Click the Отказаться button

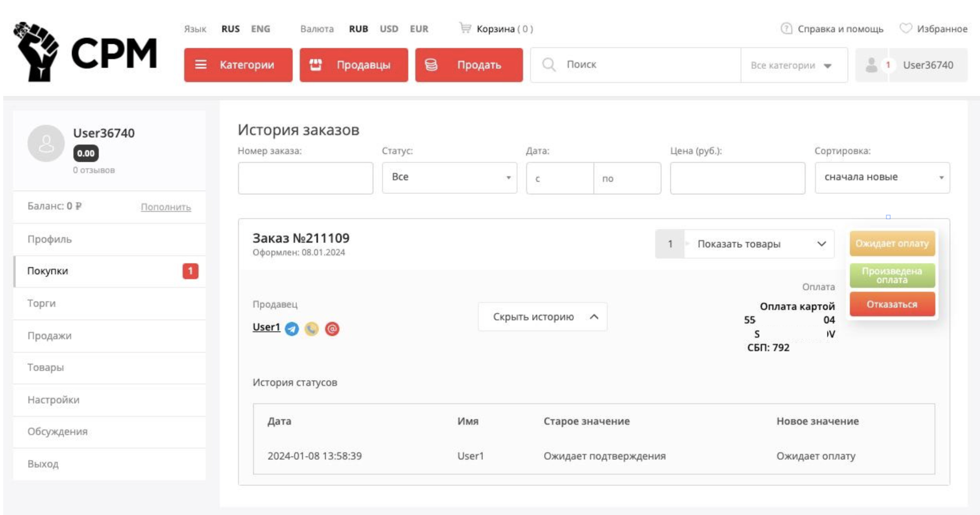(x=892, y=304)
